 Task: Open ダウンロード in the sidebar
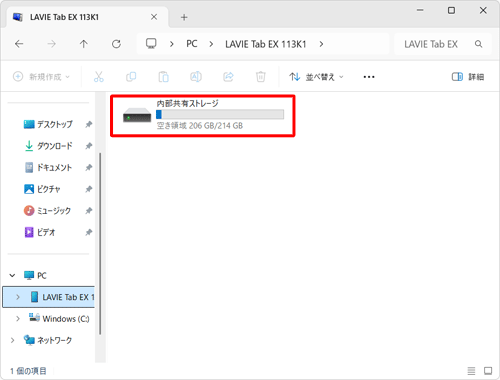click(48, 146)
